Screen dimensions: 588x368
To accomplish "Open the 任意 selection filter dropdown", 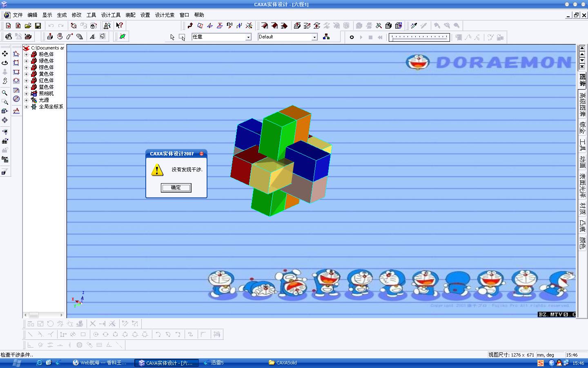I will pyautogui.click(x=248, y=37).
